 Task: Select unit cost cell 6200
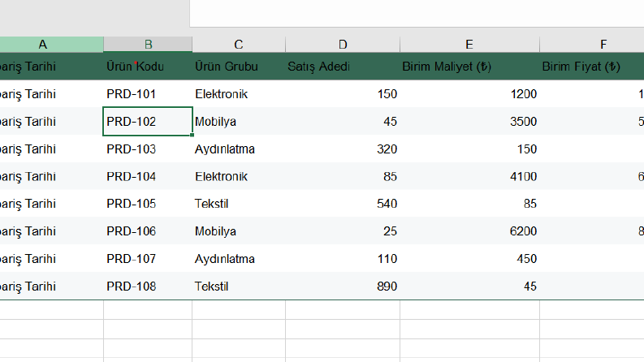tap(469, 231)
